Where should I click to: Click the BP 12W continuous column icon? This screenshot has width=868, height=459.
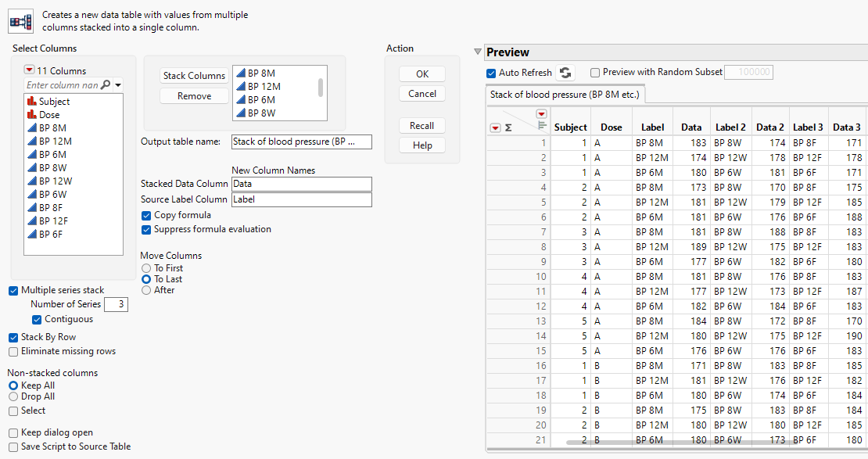coord(32,181)
